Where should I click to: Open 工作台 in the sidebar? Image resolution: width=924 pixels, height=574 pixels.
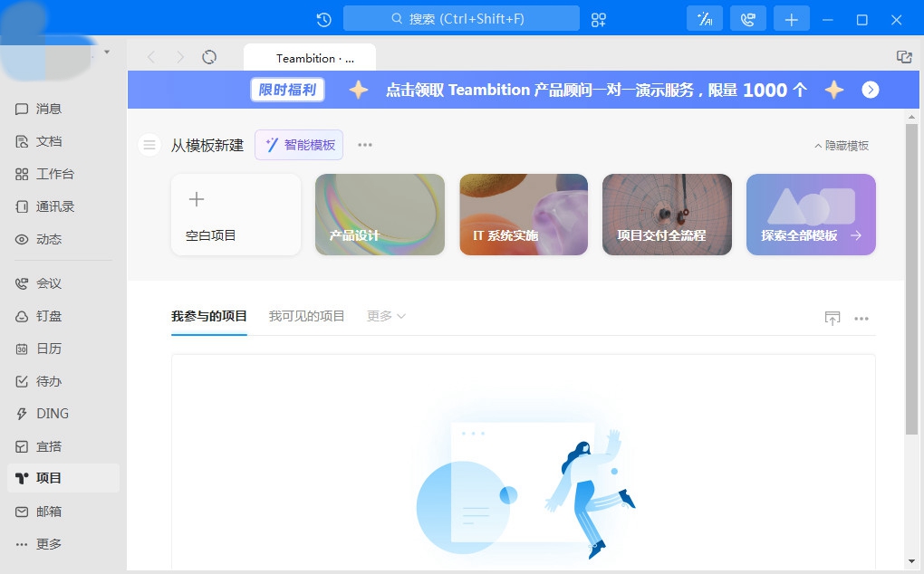(63, 174)
